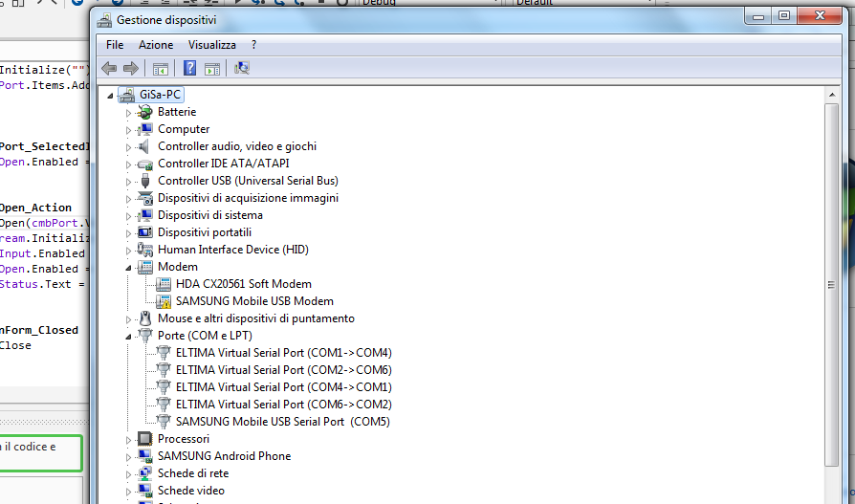Click the Controller USB plug icon
This screenshot has height=504, width=855.
click(145, 181)
